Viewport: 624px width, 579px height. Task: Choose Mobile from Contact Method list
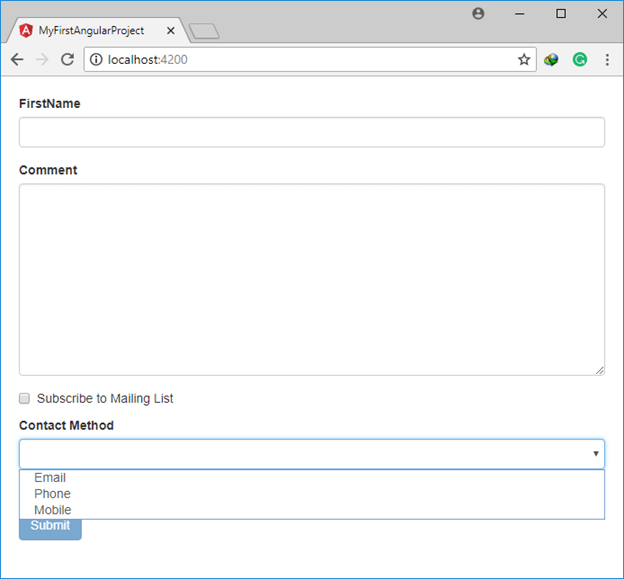pos(312,510)
